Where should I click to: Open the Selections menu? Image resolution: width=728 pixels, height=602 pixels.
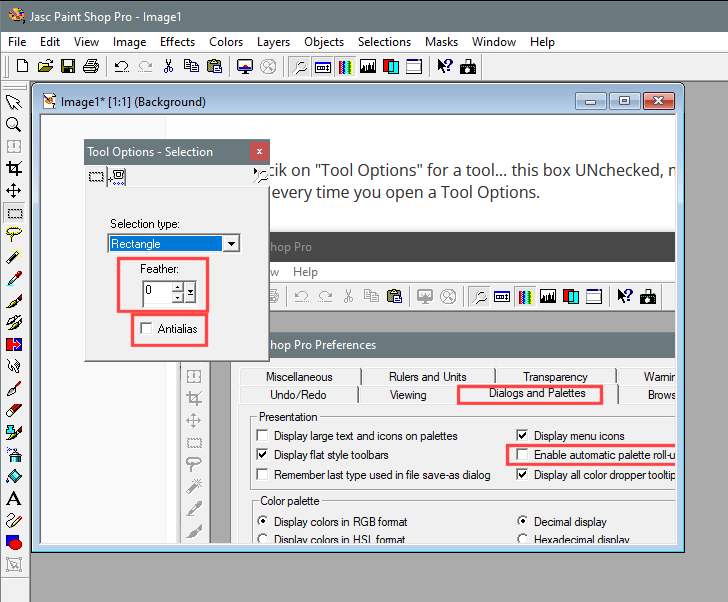click(384, 42)
